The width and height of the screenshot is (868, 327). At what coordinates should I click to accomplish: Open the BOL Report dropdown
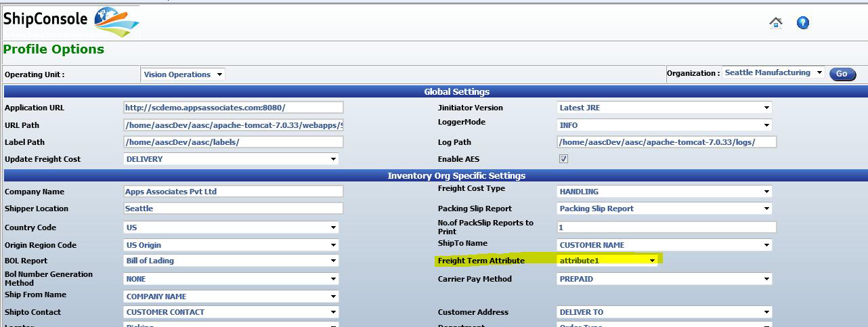pyautogui.click(x=231, y=261)
